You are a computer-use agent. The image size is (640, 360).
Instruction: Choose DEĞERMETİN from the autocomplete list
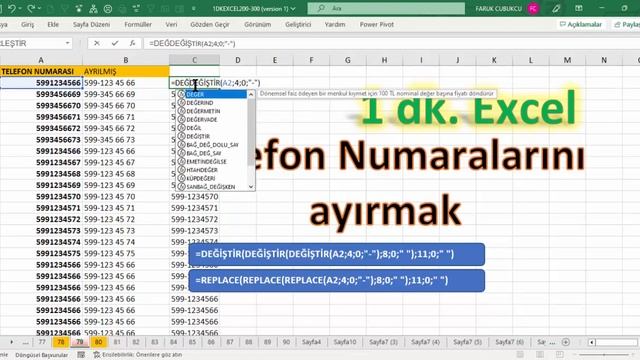[212, 111]
